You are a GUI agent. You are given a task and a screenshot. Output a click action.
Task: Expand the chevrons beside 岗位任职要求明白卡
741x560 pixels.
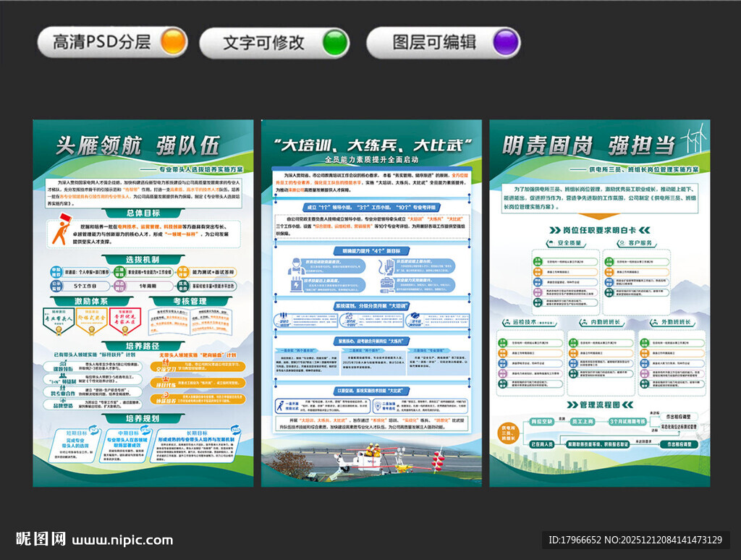pyautogui.click(x=554, y=229)
